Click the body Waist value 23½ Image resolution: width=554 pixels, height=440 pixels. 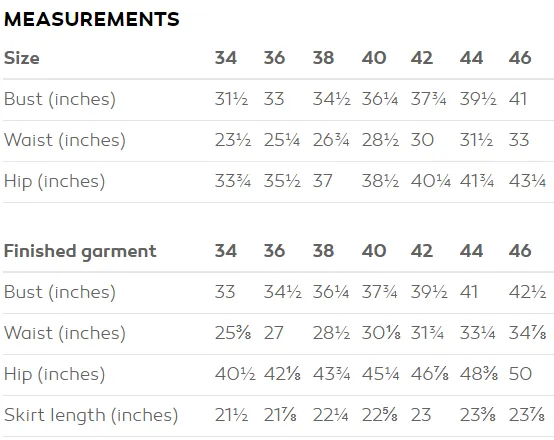(x=233, y=140)
